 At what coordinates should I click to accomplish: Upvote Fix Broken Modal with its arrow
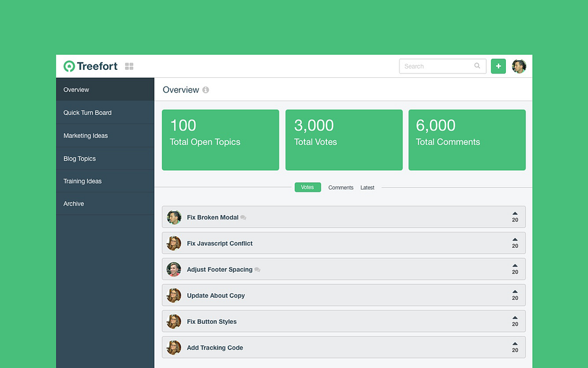click(515, 213)
